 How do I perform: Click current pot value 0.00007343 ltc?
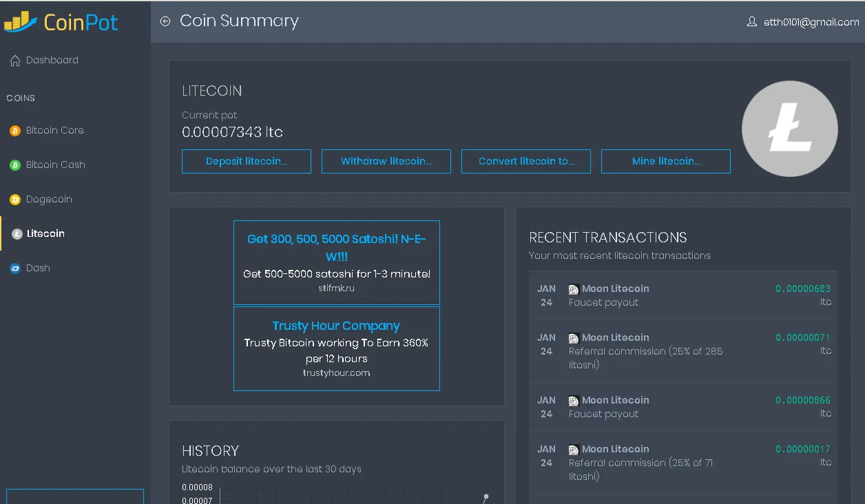(232, 132)
